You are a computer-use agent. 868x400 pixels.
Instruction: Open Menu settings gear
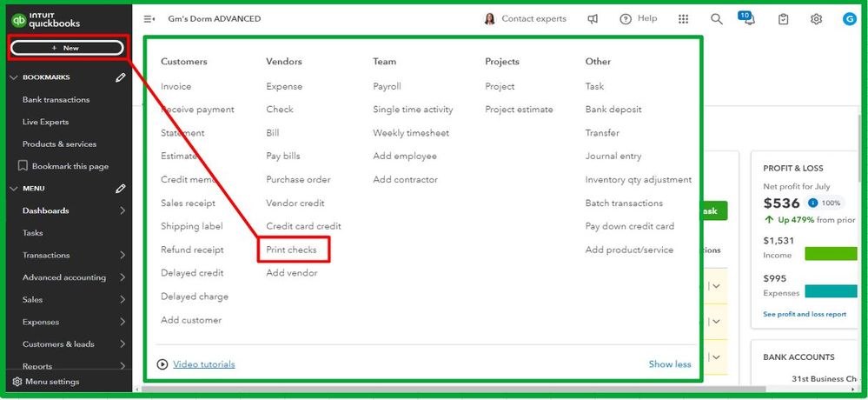tap(17, 382)
